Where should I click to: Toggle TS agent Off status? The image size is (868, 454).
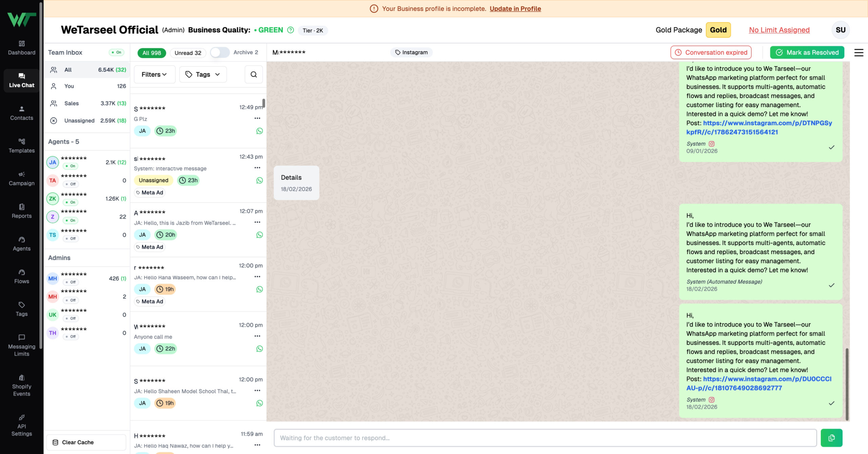(x=71, y=239)
